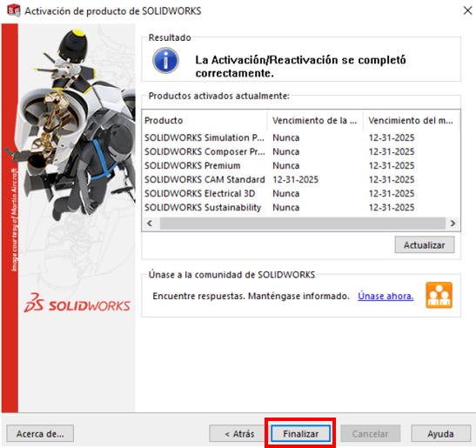Click the SOLIDWORKS app icon in title bar
Image resolution: width=476 pixels, height=448 pixels.
tap(14, 10)
